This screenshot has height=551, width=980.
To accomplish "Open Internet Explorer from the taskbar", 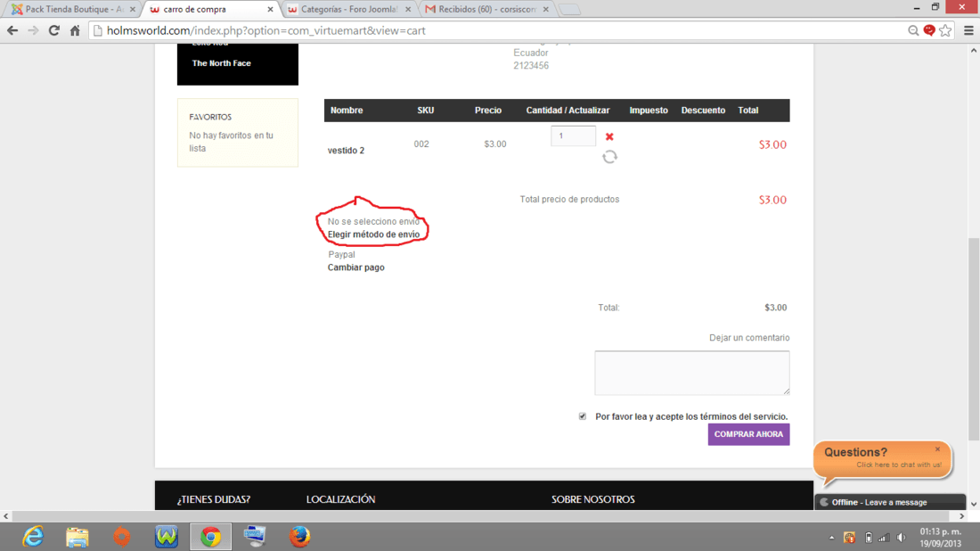I will (x=33, y=537).
